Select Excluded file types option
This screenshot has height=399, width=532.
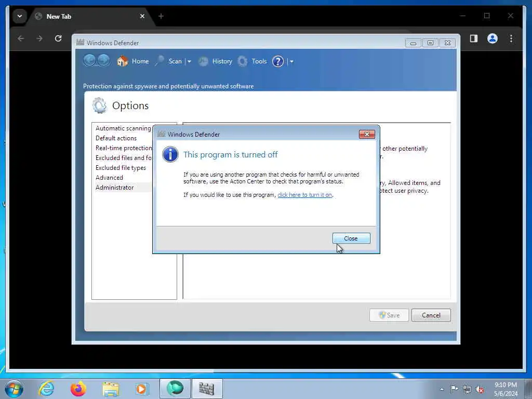121,168
